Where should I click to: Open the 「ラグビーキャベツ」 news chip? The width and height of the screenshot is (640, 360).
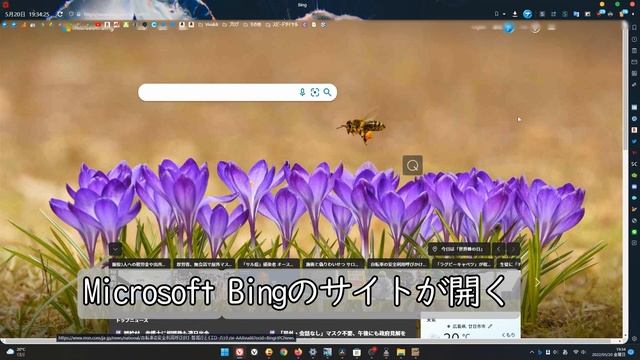coord(462,264)
